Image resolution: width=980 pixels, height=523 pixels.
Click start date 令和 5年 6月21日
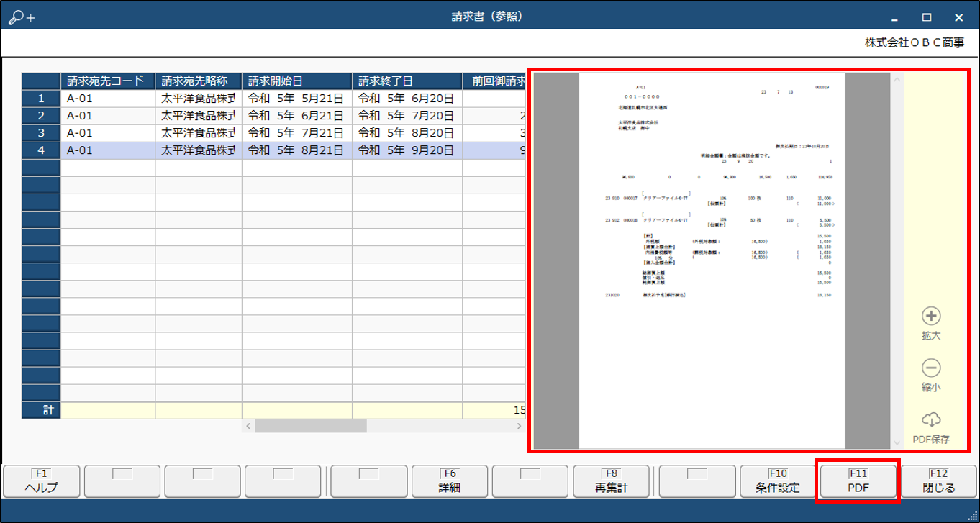click(297, 116)
